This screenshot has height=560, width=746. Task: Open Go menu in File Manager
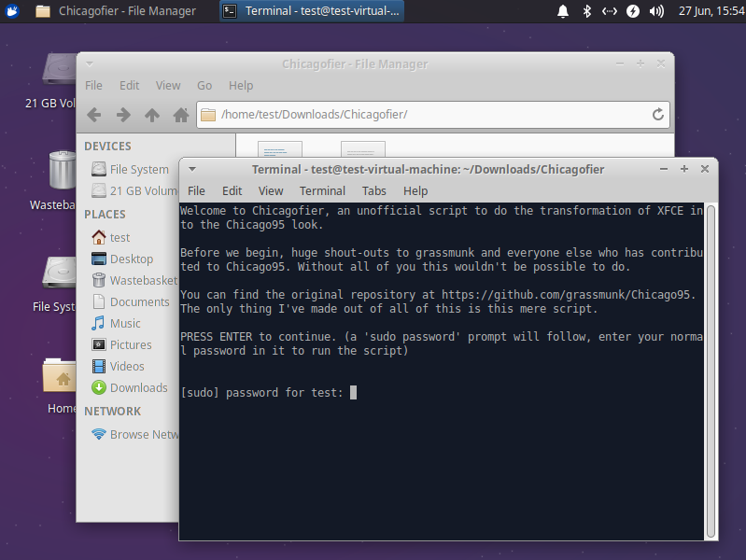point(204,86)
